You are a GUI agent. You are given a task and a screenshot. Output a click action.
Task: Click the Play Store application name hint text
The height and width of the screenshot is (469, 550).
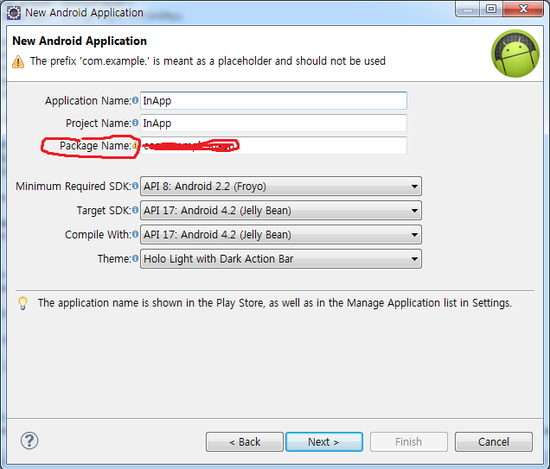[275, 303]
